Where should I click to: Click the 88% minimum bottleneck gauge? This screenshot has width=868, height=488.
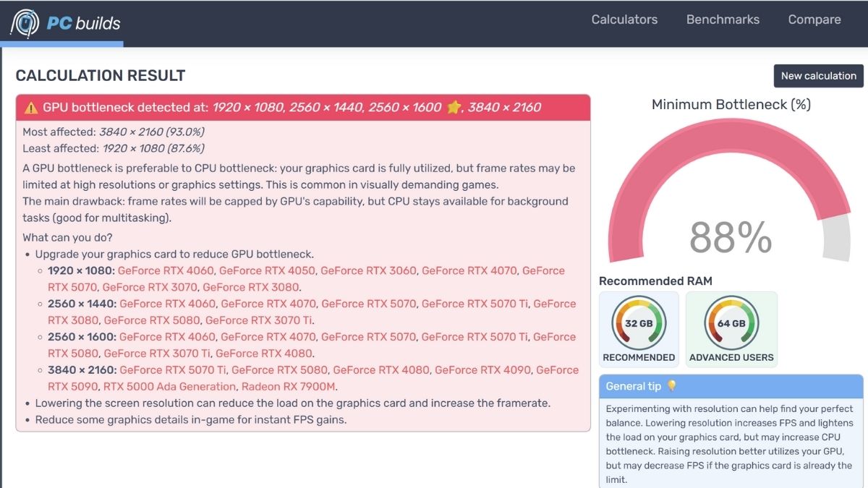tap(729, 192)
